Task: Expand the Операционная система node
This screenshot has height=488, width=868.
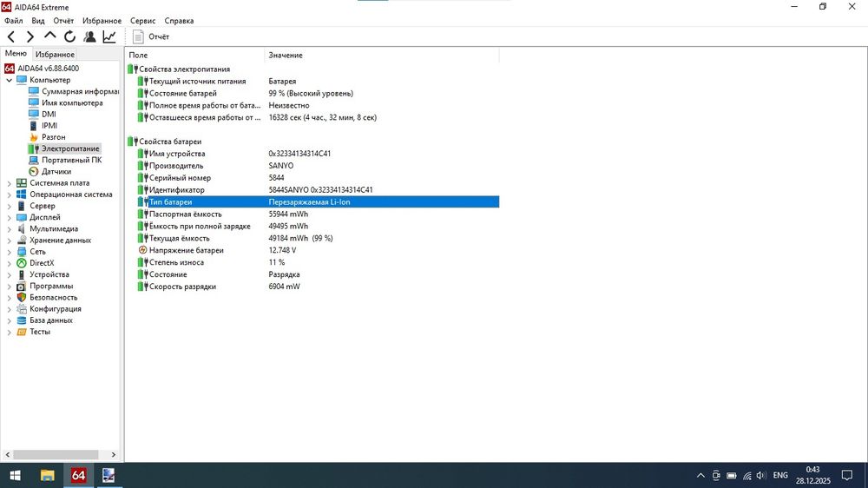Action: (9, 195)
